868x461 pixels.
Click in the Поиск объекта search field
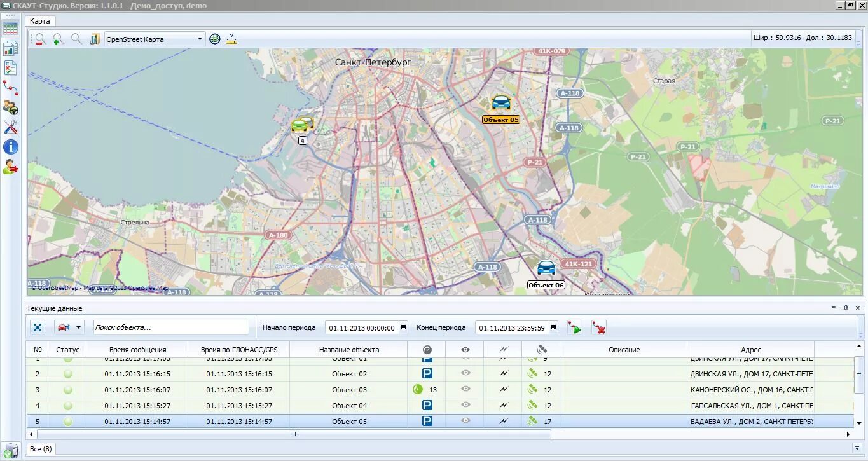click(x=171, y=327)
